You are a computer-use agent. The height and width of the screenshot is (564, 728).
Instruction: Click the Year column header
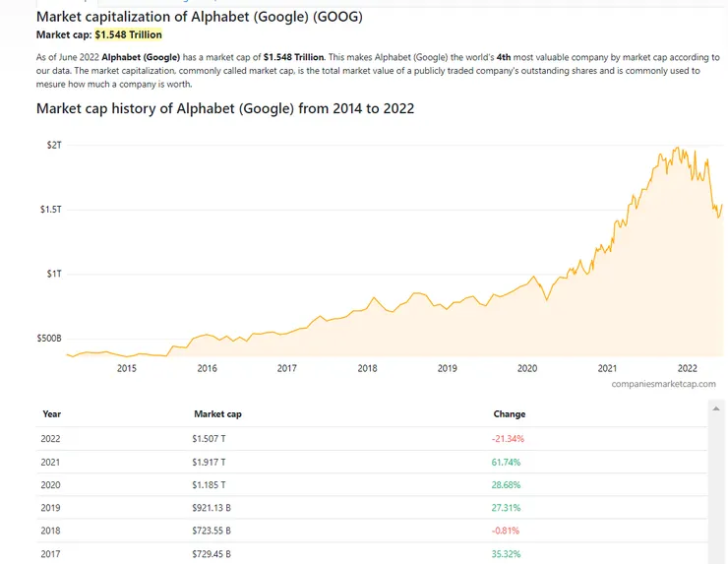pyautogui.click(x=51, y=414)
